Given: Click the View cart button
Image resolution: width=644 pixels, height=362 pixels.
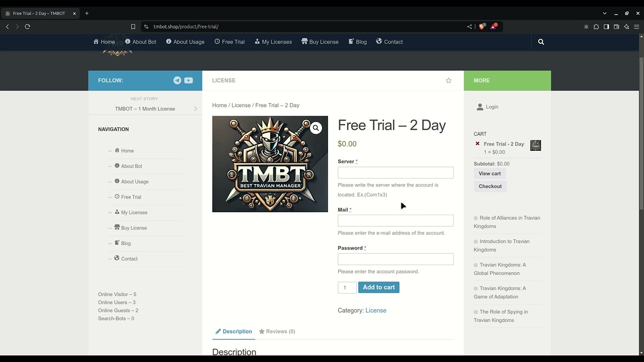Looking at the screenshot, I should (x=490, y=173).
